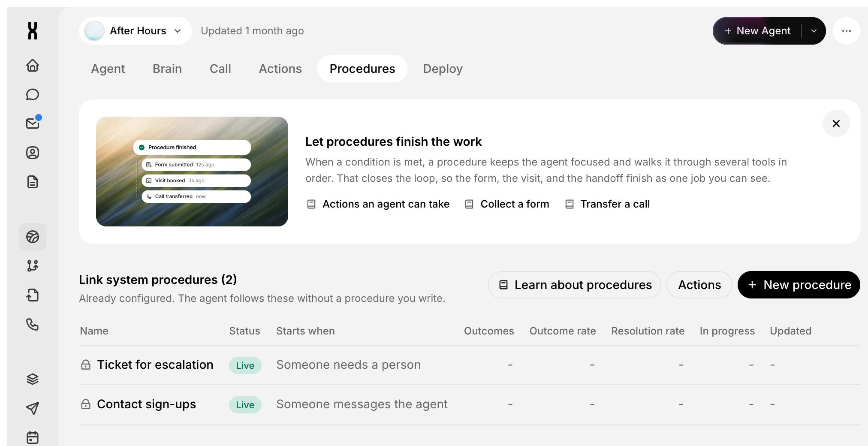This screenshot has width=868, height=446.
Task: Open 'Actions an agent can take' article
Action: click(378, 204)
